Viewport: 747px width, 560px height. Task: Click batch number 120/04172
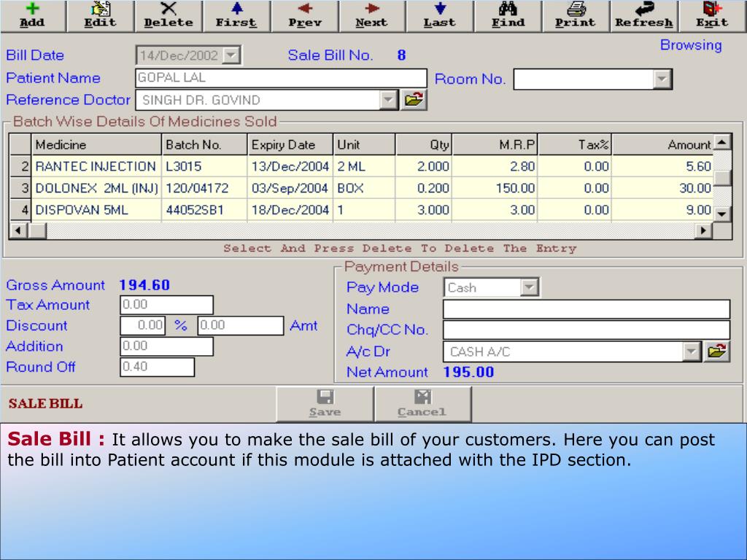point(205,188)
